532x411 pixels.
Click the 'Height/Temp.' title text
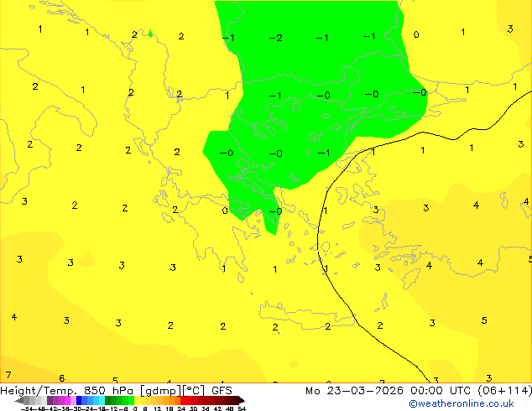pos(39,391)
